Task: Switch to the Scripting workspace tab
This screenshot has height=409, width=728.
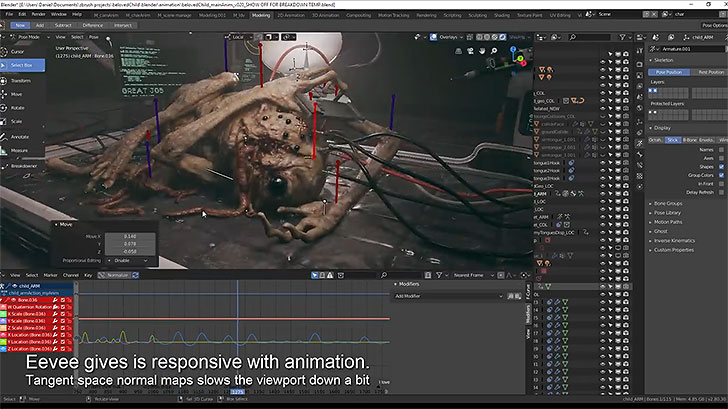Action: click(452, 15)
